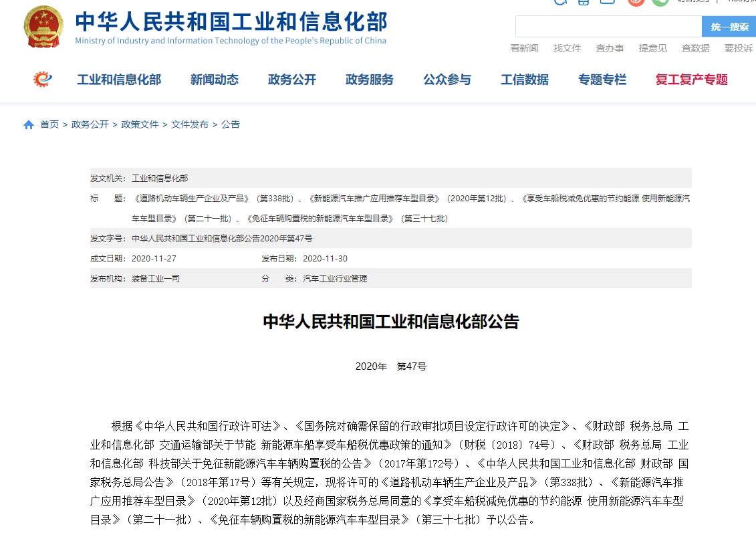
Task: Go to 提意见 under the search box
Action: [x=652, y=48]
